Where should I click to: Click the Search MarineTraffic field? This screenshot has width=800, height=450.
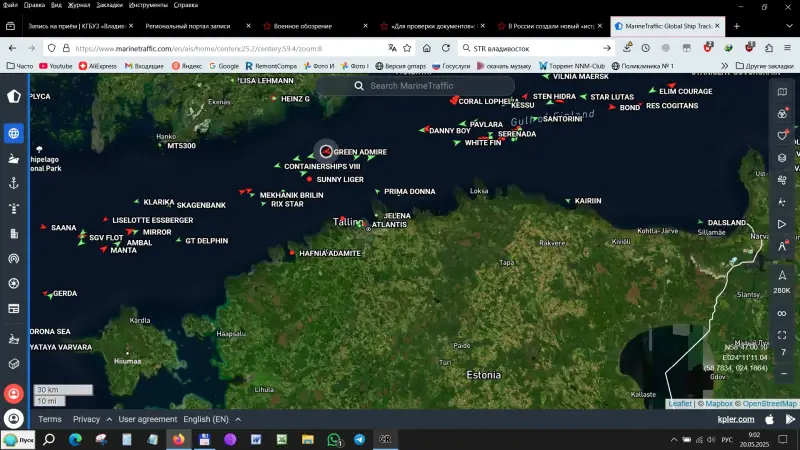(x=415, y=86)
